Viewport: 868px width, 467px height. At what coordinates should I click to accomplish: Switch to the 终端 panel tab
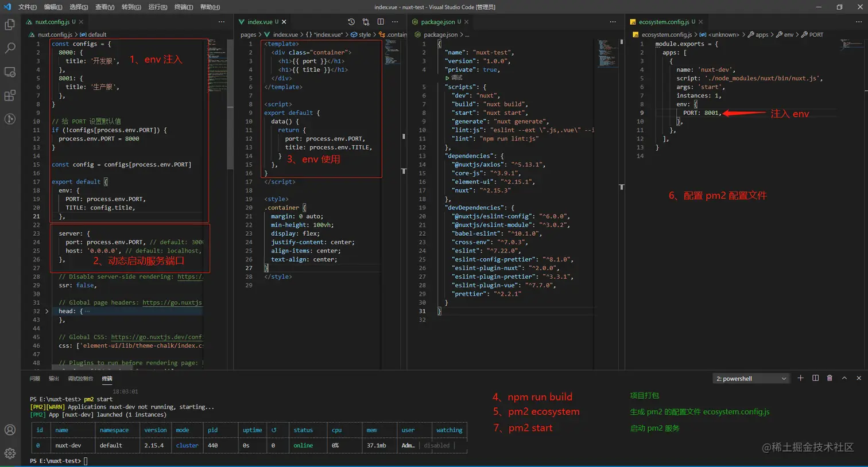click(x=107, y=379)
